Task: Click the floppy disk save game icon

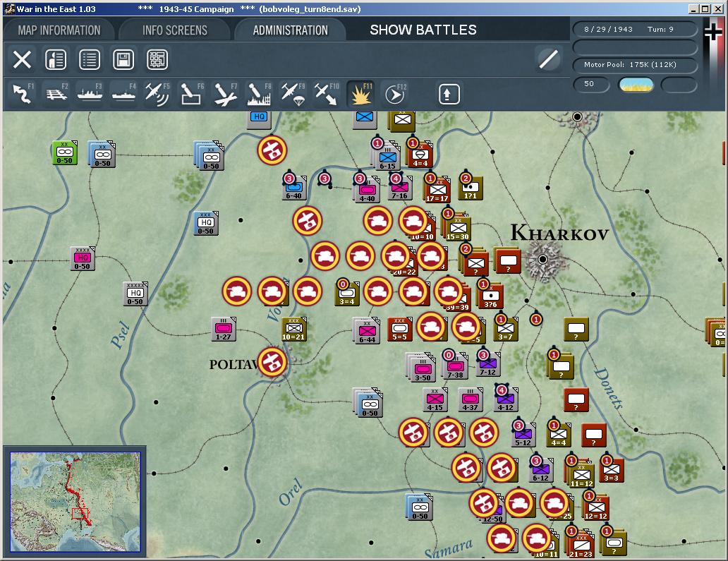Action: pos(123,60)
